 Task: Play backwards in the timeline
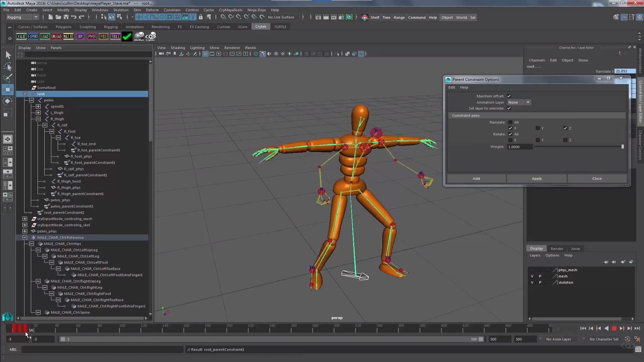tap(606, 329)
